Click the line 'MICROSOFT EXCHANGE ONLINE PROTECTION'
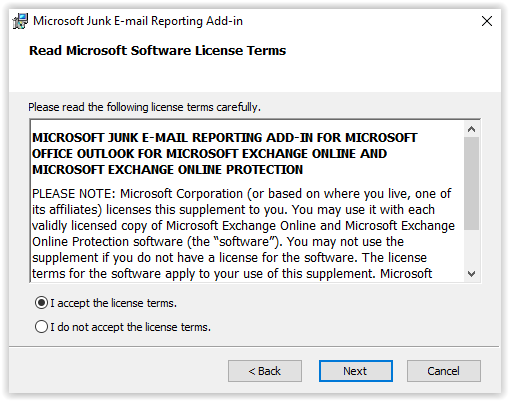 (167, 170)
